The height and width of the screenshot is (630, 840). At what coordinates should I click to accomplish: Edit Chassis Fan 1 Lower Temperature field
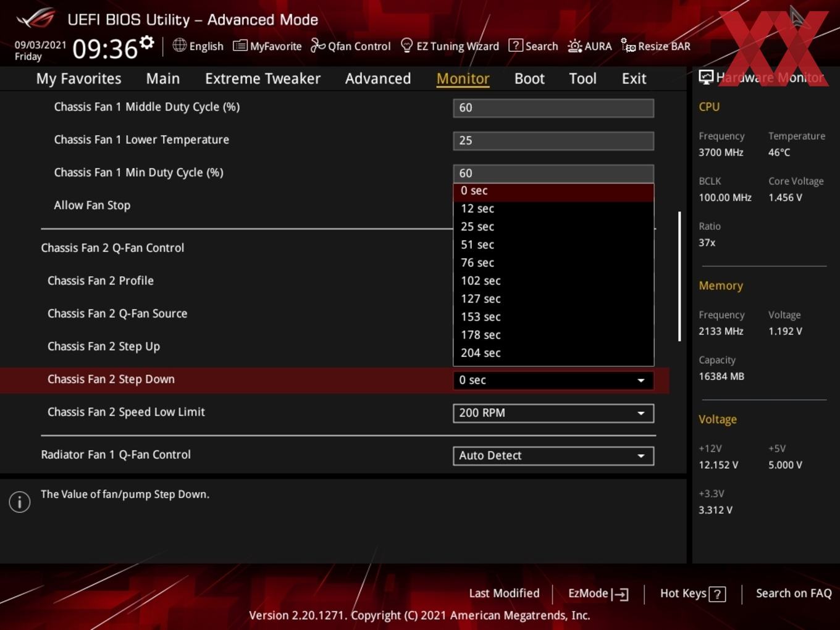pos(553,140)
